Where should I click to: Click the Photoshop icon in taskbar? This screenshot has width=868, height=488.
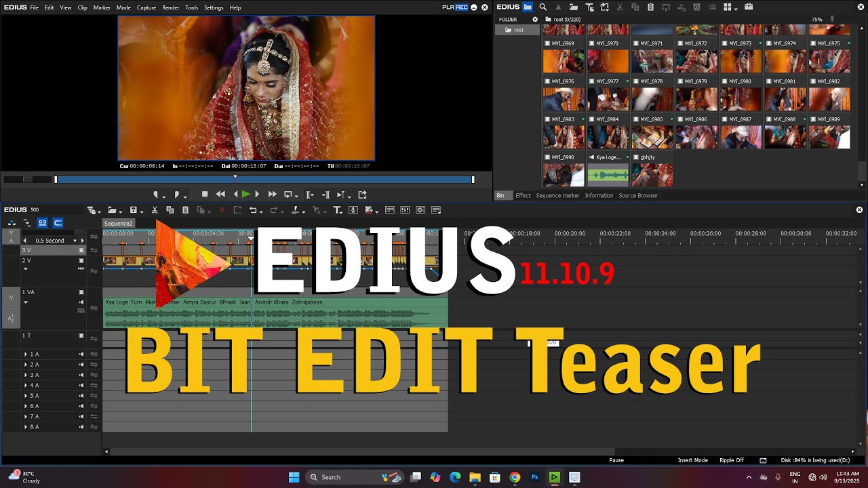tap(534, 477)
